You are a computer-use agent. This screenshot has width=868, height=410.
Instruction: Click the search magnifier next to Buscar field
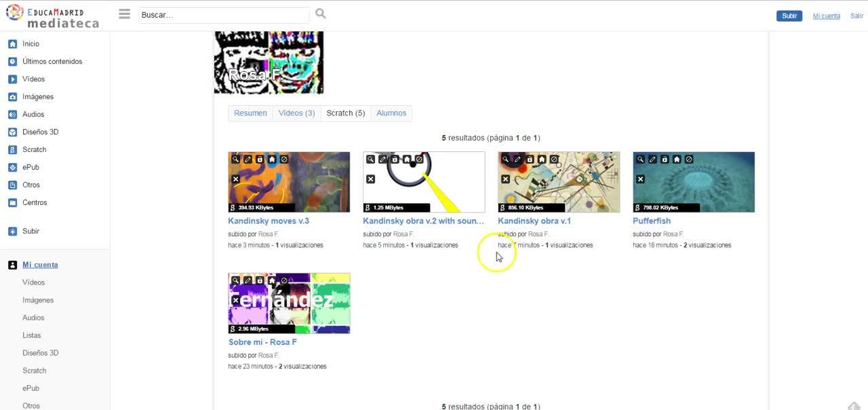pos(321,14)
